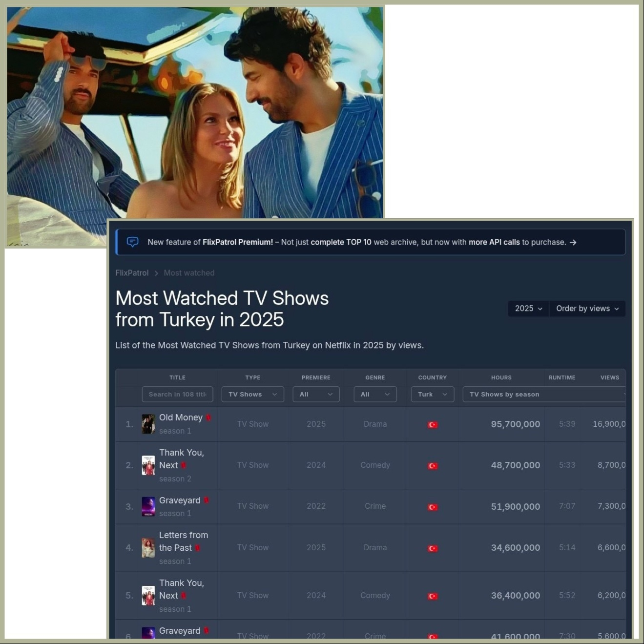Image resolution: width=644 pixels, height=644 pixels.
Task: Click the chat bubble icon in the banner
Action: [132, 242]
